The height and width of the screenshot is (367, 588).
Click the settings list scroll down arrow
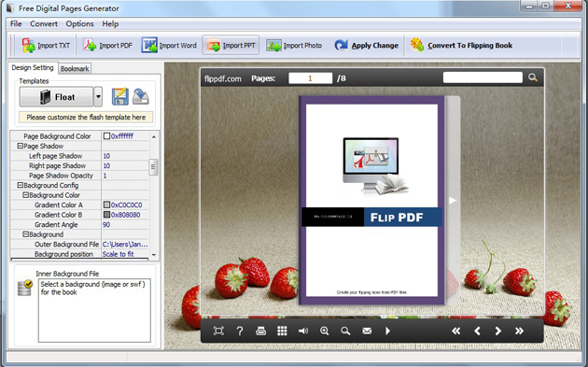click(154, 255)
